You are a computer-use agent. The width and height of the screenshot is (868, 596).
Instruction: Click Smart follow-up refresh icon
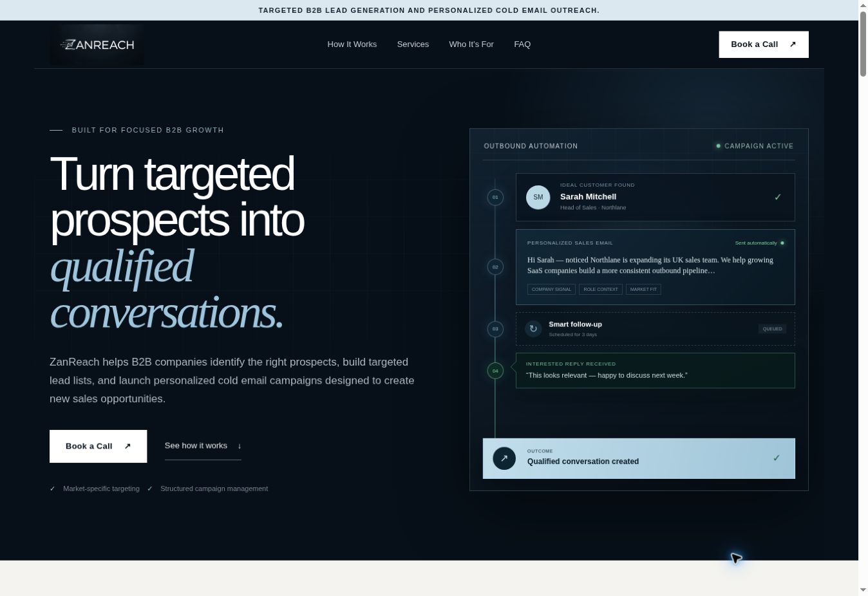point(533,329)
